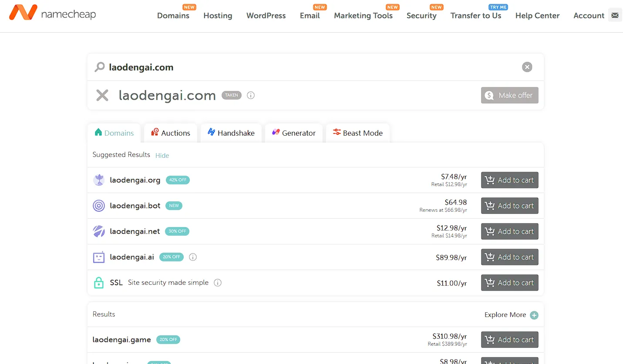Click the taken X icon beside laodengai.com
Viewport: 623px width, 364px height.
(x=102, y=95)
